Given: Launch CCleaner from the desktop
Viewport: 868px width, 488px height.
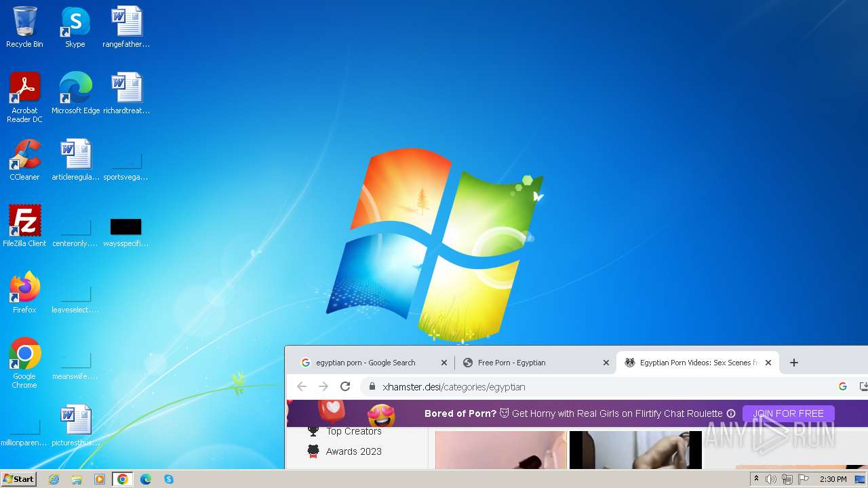Looking at the screenshot, I should [24, 160].
